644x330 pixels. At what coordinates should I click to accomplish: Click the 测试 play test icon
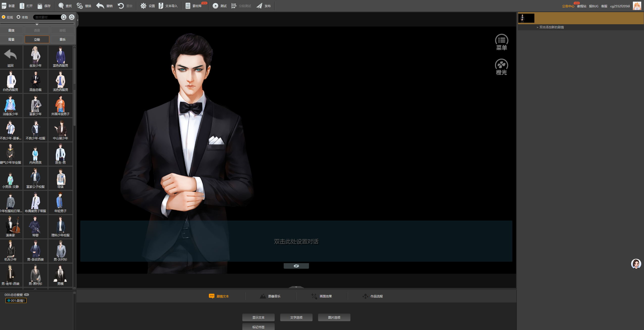[x=215, y=6]
